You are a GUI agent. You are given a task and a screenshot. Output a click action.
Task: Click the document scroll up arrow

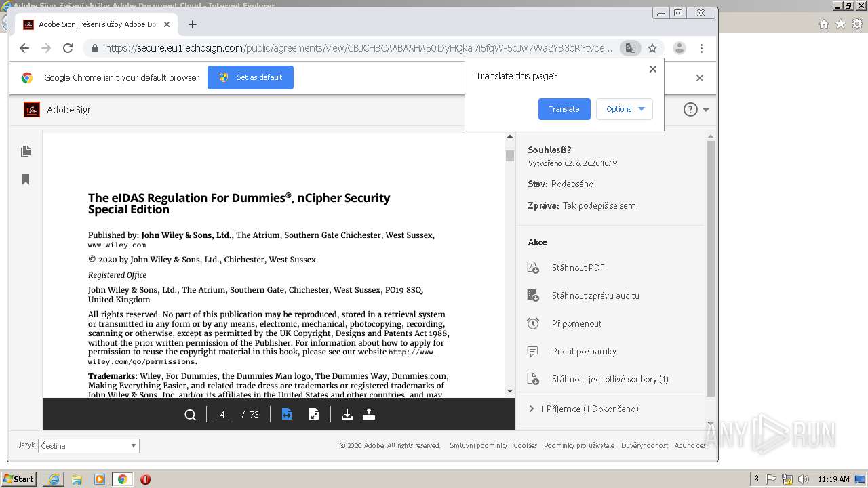tap(510, 137)
